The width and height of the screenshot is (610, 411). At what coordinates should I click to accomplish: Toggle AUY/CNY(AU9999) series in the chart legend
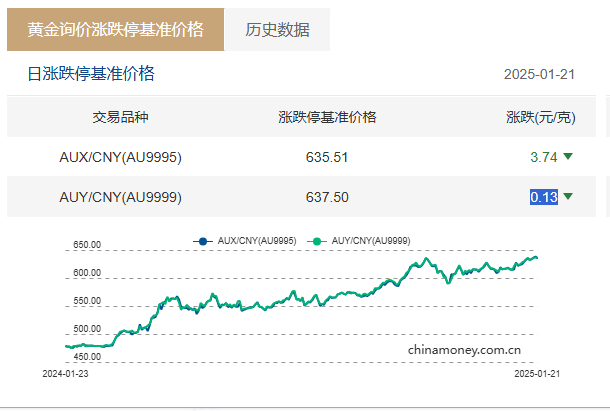pos(359,241)
